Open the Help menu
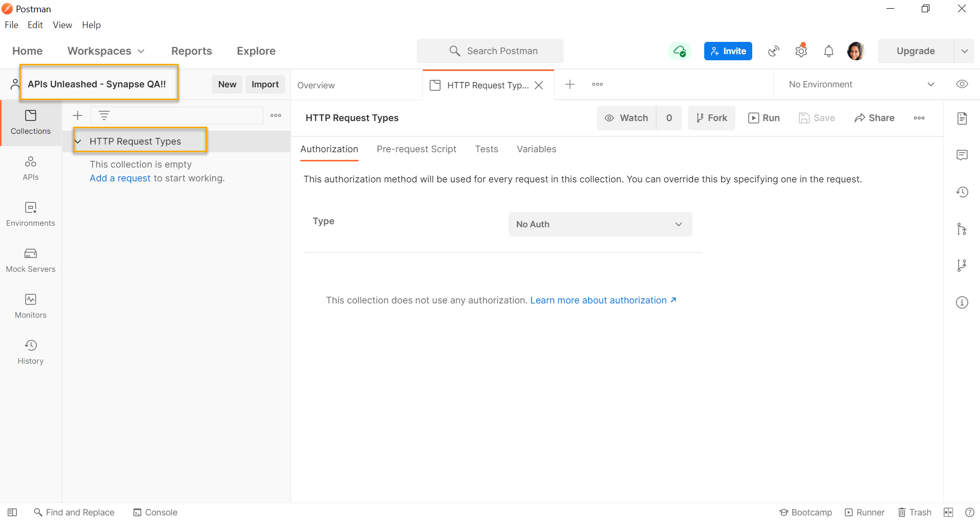The height and width of the screenshot is (520, 980). click(91, 25)
